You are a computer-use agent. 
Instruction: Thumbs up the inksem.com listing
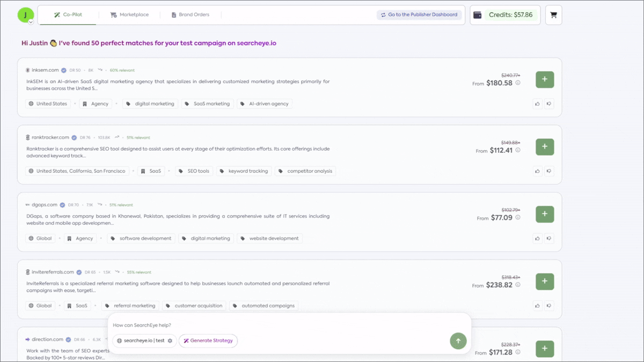(x=538, y=104)
